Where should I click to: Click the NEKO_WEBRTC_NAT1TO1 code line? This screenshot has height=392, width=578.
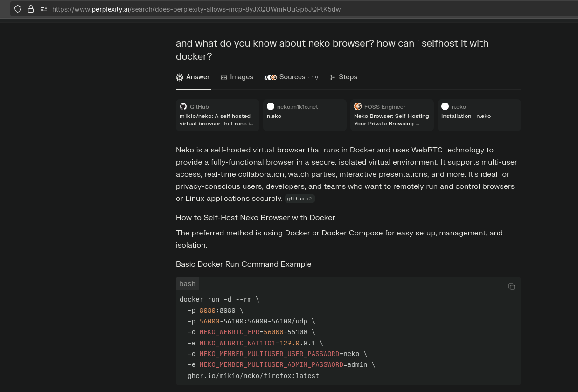point(255,344)
